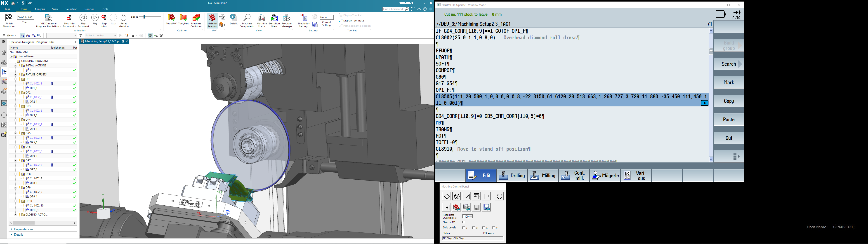Screen dimensions: 868x244
Task: Click blue floppy disk restore icon in Control Panel
Action: tap(487, 207)
